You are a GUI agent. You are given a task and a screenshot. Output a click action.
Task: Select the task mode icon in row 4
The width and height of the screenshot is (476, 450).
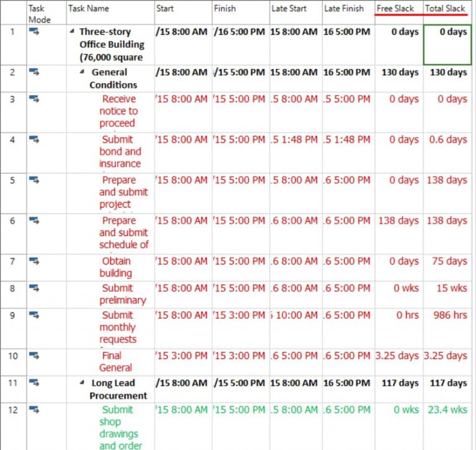(x=34, y=139)
